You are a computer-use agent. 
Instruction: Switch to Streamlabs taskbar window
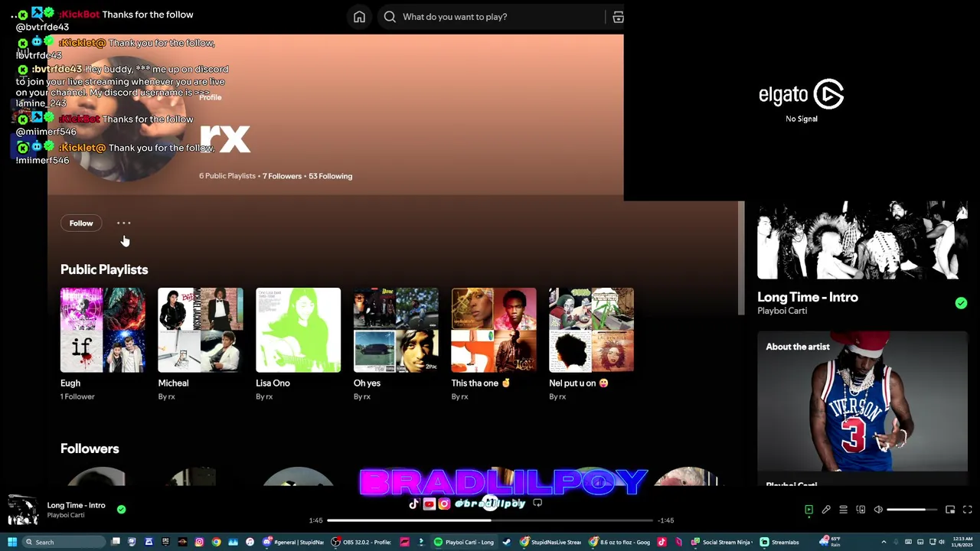tap(780, 542)
